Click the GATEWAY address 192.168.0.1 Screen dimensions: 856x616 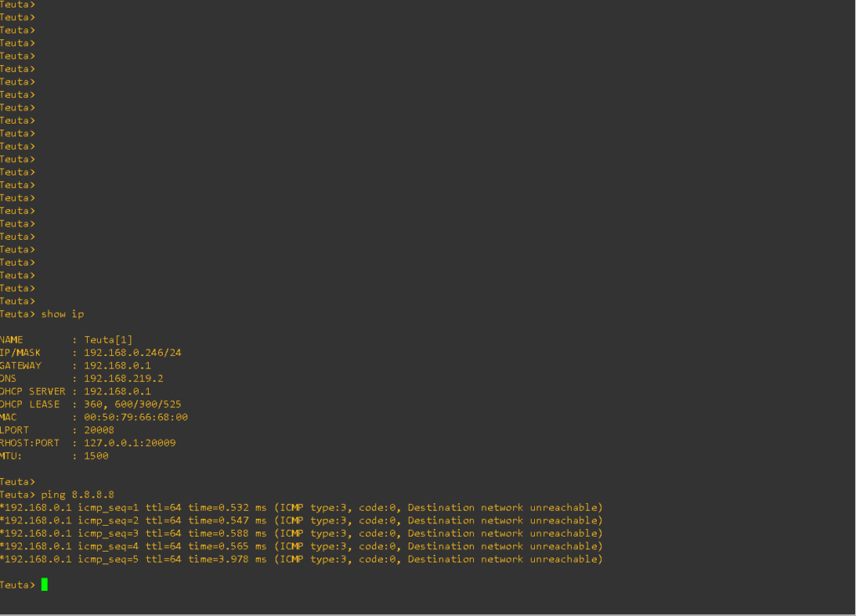pyautogui.click(x=117, y=366)
